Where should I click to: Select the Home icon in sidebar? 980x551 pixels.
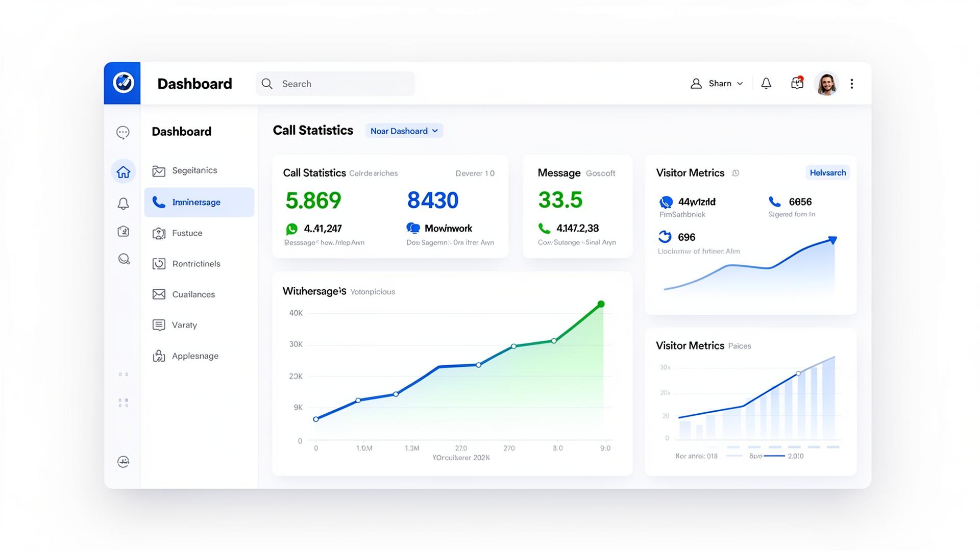123,172
